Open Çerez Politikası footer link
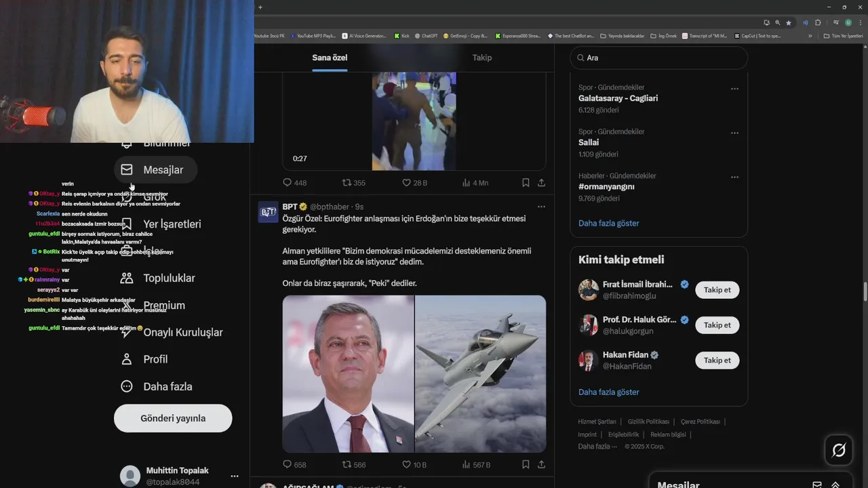868x488 pixels. coord(701,422)
